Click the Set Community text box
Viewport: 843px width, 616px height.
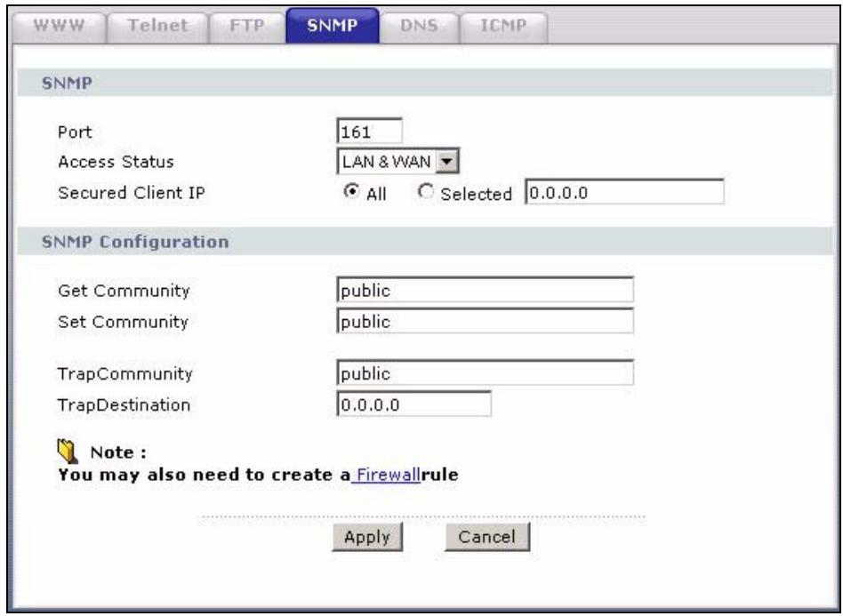point(485,321)
